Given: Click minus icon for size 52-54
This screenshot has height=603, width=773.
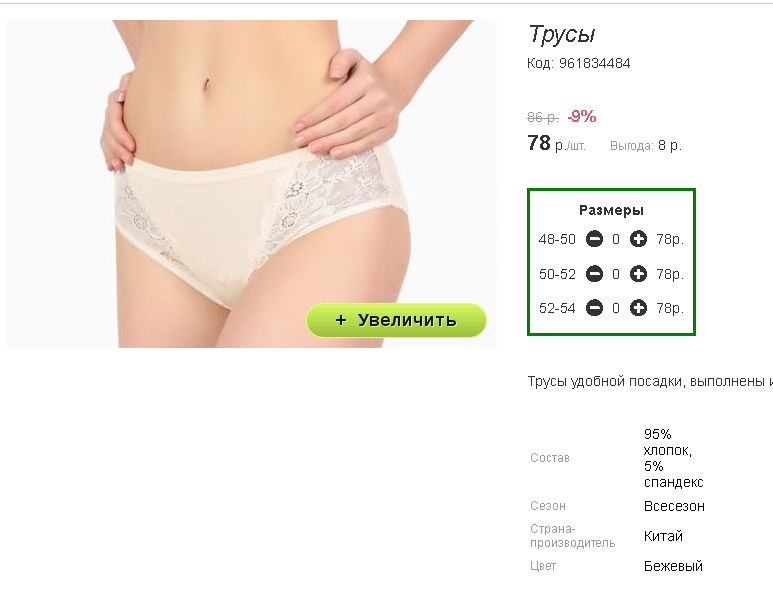Looking at the screenshot, I should click(x=594, y=308).
